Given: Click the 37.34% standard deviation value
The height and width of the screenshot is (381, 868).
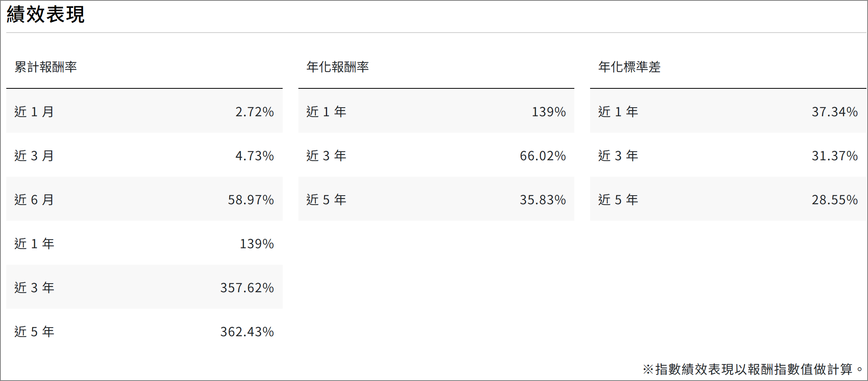Looking at the screenshot, I should coord(835,112).
